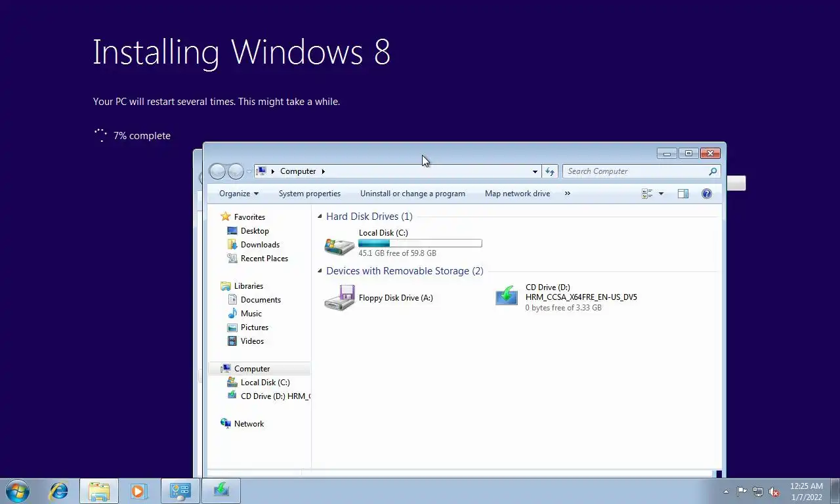This screenshot has height=504, width=840.
Task: Select Desktop in Favorites
Action: (x=255, y=231)
